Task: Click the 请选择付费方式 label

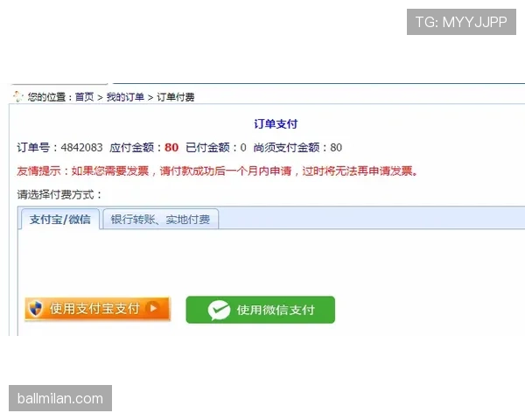Action: tap(59, 194)
